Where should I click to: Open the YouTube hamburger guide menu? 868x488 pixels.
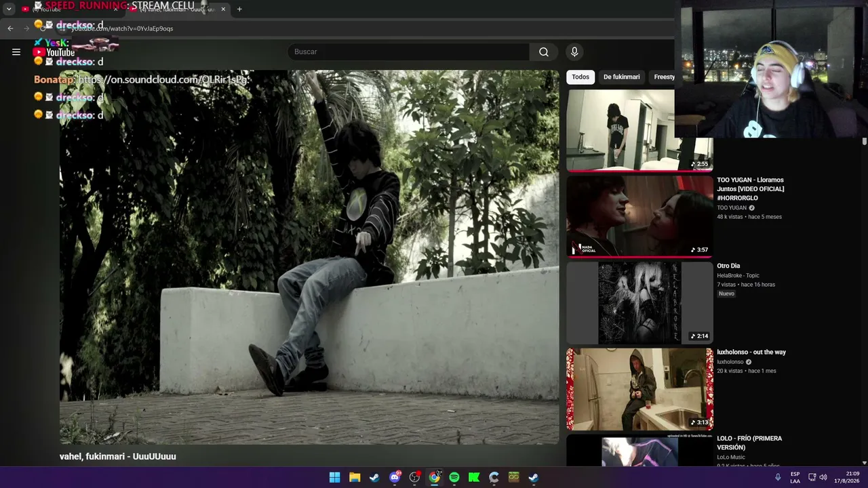[16, 52]
